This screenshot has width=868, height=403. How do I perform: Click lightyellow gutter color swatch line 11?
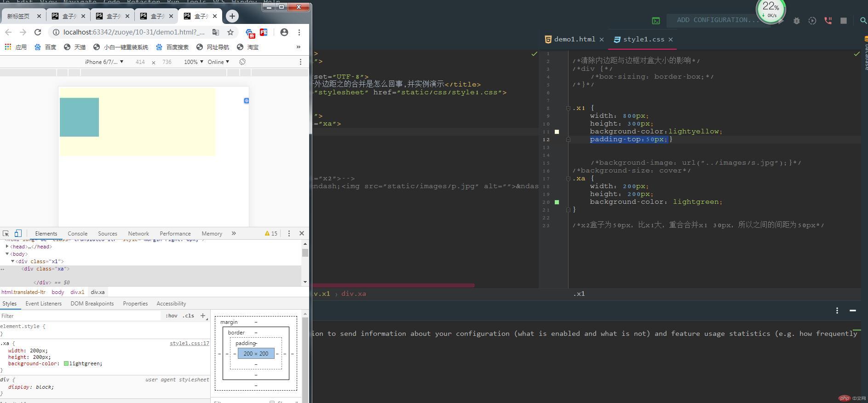[x=557, y=132]
